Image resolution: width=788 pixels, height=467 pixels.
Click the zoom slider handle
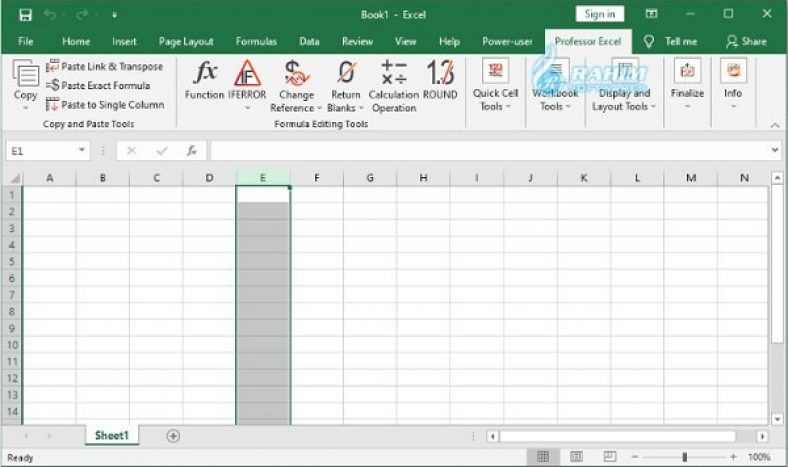[684, 457]
